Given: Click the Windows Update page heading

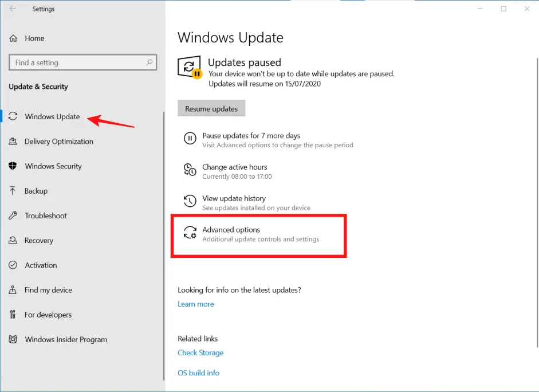Looking at the screenshot, I should click(x=230, y=37).
